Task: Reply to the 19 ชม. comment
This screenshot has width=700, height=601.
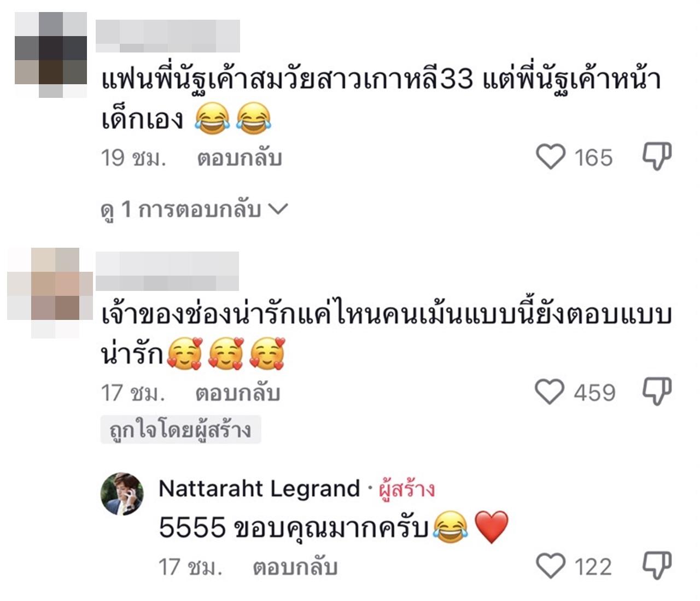Action: (x=240, y=158)
